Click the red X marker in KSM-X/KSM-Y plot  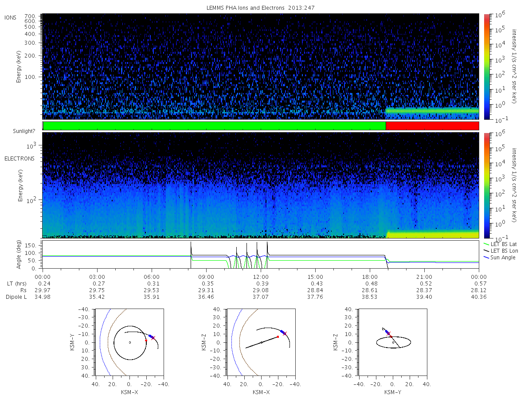click(x=153, y=338)
